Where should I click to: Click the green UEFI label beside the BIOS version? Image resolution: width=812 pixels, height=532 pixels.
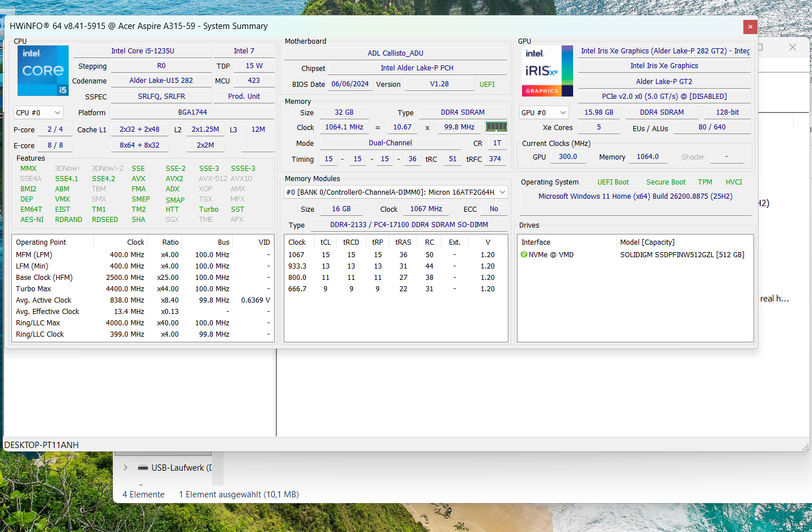click(487, 85)
